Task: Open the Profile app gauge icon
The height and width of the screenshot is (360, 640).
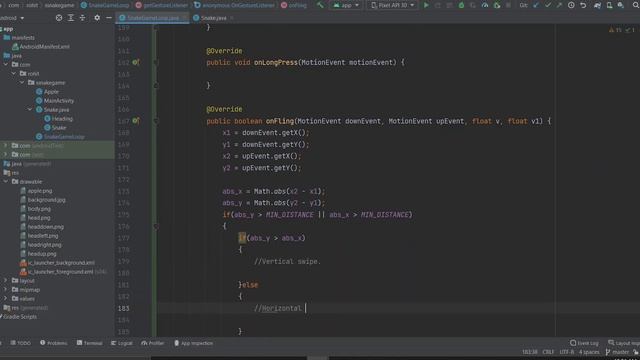Action: click(485, 5)
